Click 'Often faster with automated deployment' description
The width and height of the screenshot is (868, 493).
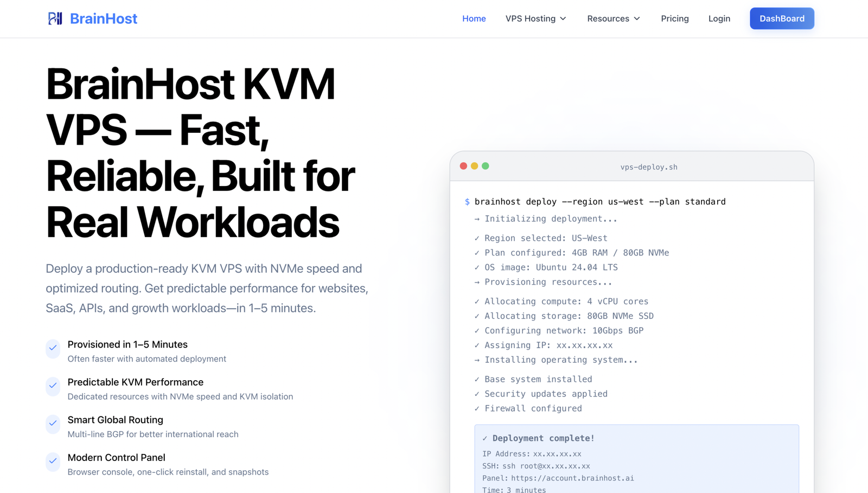click(146, 359)
